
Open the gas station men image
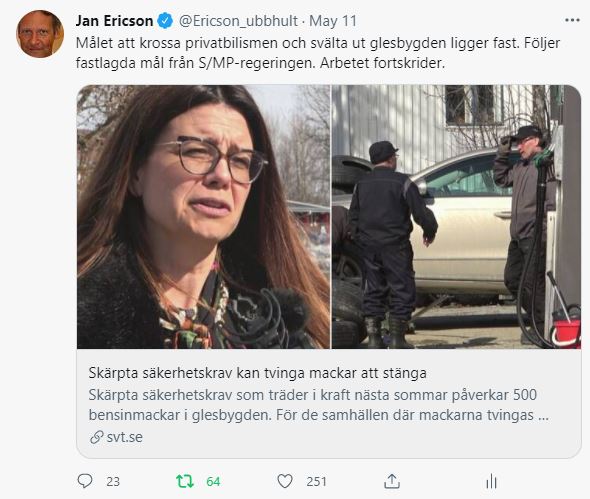point(456,217)
